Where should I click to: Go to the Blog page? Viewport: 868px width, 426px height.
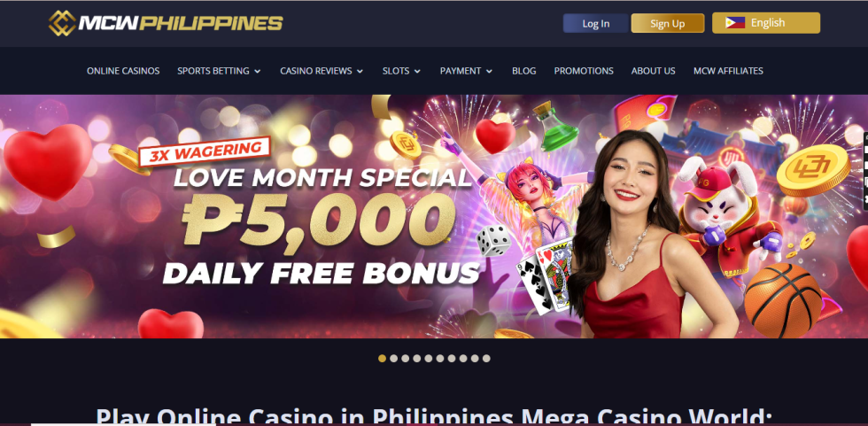(x=523, y=71)
